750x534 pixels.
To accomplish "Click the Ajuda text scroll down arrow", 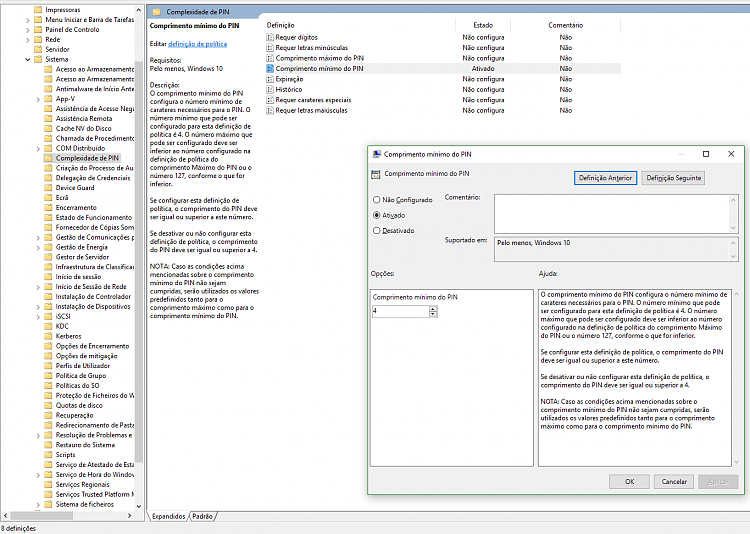I will pyautogui.click(x=736, y=462).
